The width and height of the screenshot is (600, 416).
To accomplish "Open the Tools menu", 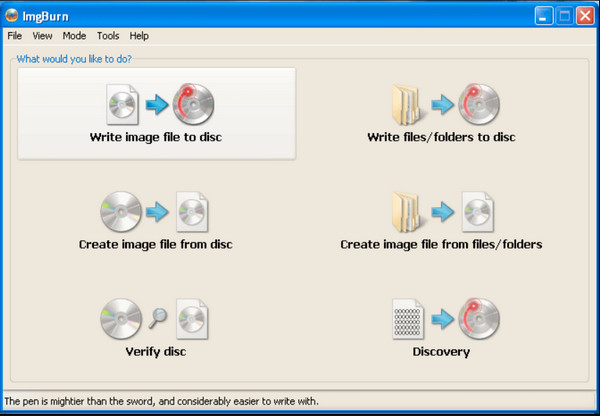I will pos(108,36).
